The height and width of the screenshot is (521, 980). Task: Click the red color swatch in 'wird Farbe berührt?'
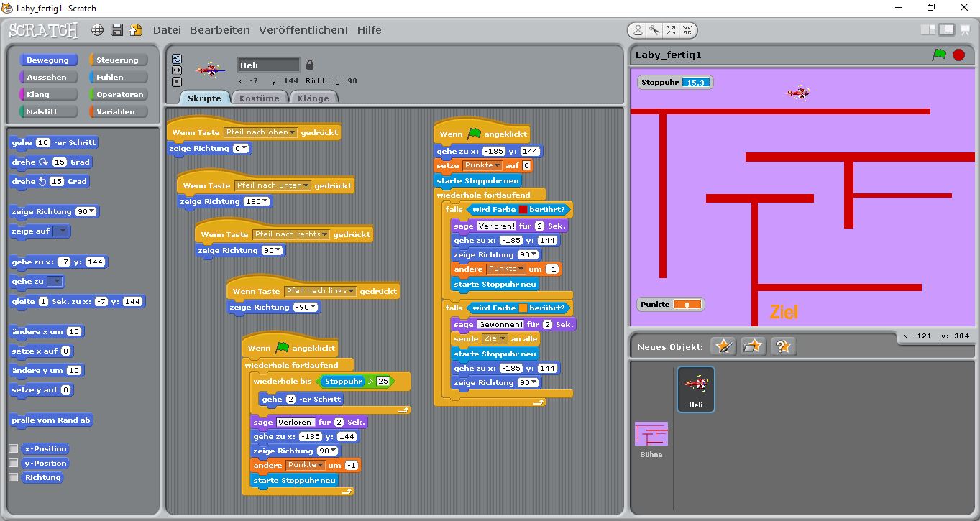[523, 210]
